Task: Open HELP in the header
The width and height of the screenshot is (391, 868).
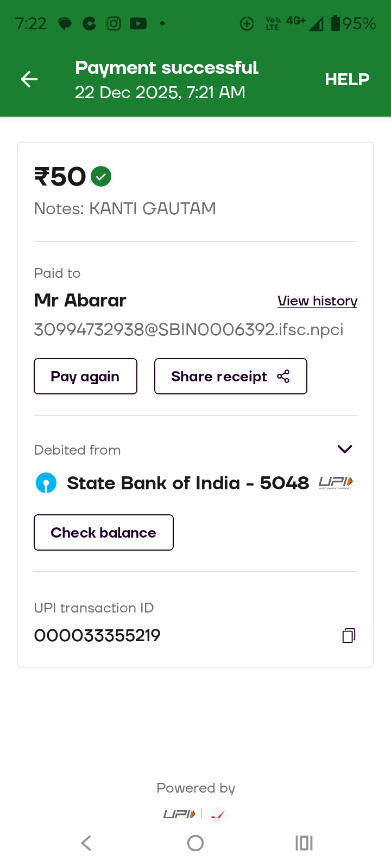Action: (x=347, y=79)
